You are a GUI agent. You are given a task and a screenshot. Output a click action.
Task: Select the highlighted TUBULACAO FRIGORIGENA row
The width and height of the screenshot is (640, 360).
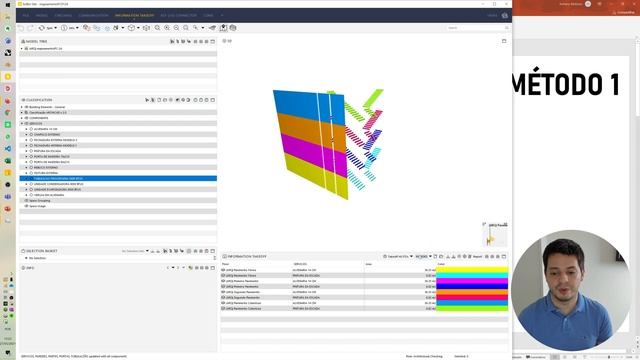tap(118, 178)
